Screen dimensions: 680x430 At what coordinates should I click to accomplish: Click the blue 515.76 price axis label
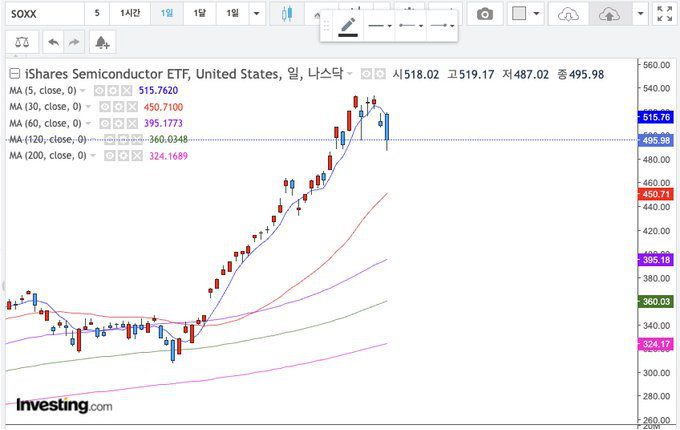coord(656,117)
